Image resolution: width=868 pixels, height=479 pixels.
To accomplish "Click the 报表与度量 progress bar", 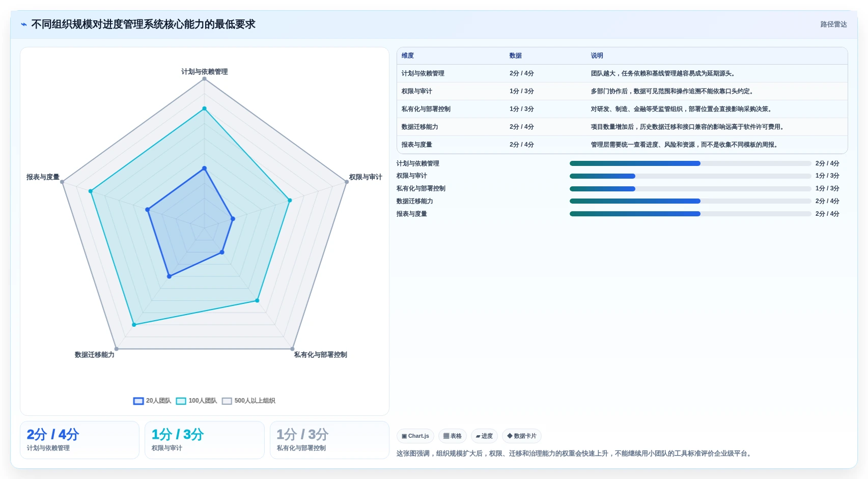I will click(x=690, y=214).
